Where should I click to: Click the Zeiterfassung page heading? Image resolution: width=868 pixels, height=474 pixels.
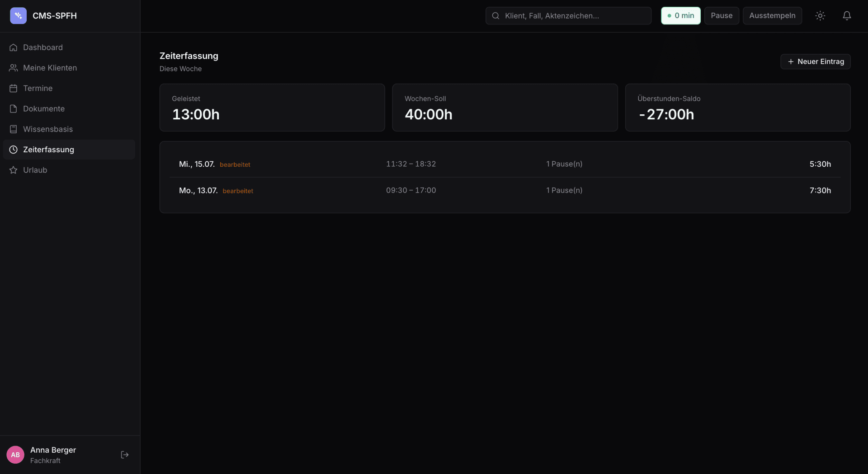(x=189, y=56)
